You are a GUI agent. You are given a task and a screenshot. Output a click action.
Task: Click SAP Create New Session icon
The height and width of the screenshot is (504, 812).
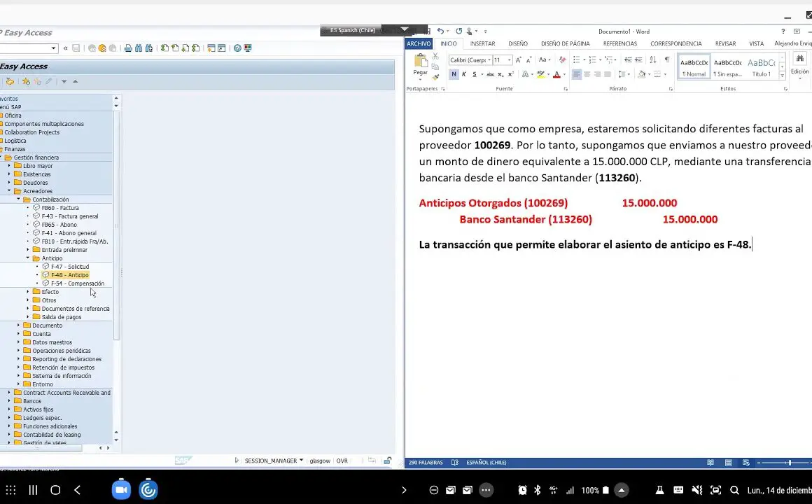click(x=211, y=48)
